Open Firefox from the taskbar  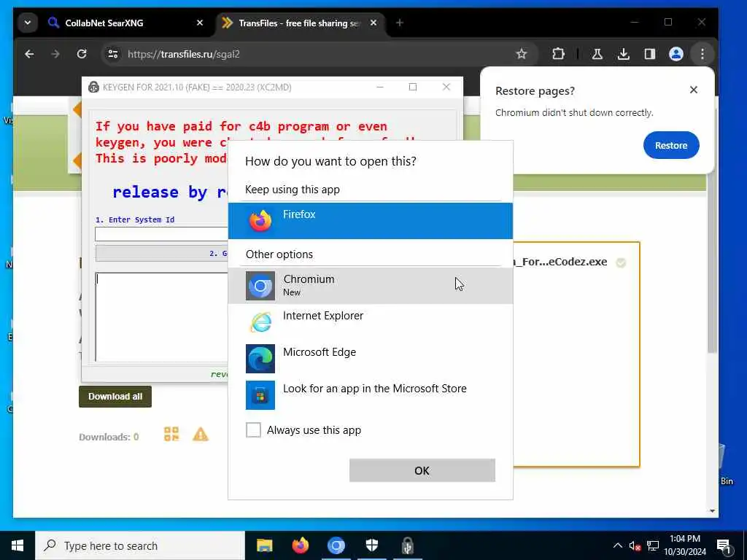(300, 545)
